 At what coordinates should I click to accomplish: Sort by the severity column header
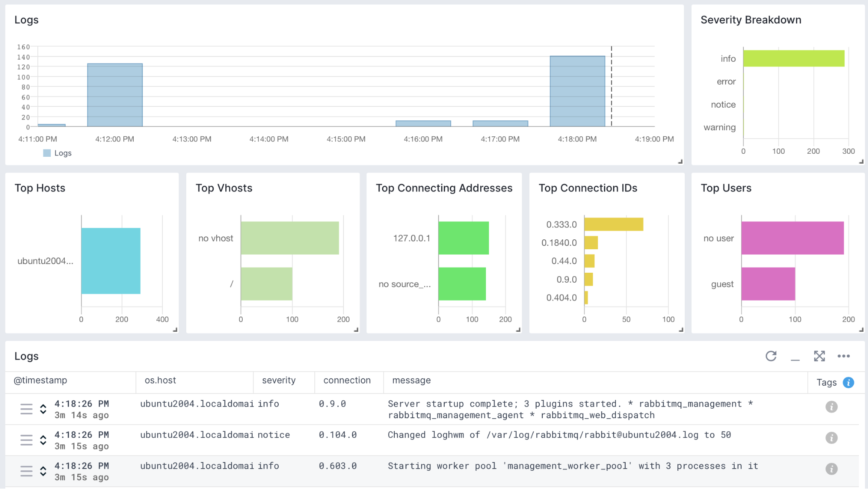click(x=279, y=380)
